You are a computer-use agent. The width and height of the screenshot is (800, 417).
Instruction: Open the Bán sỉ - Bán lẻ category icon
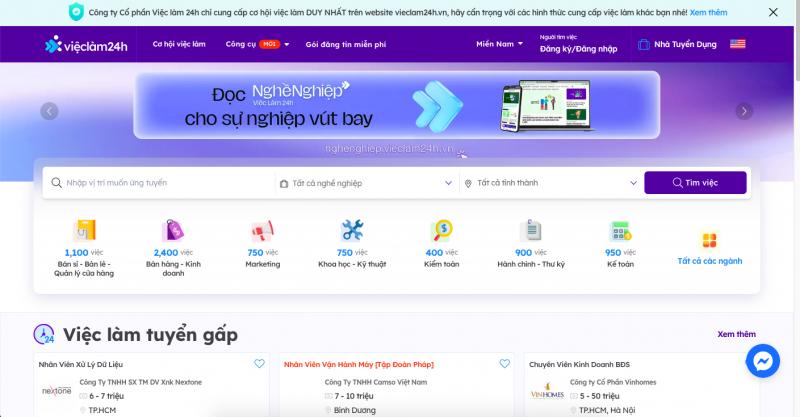(84, 230)
